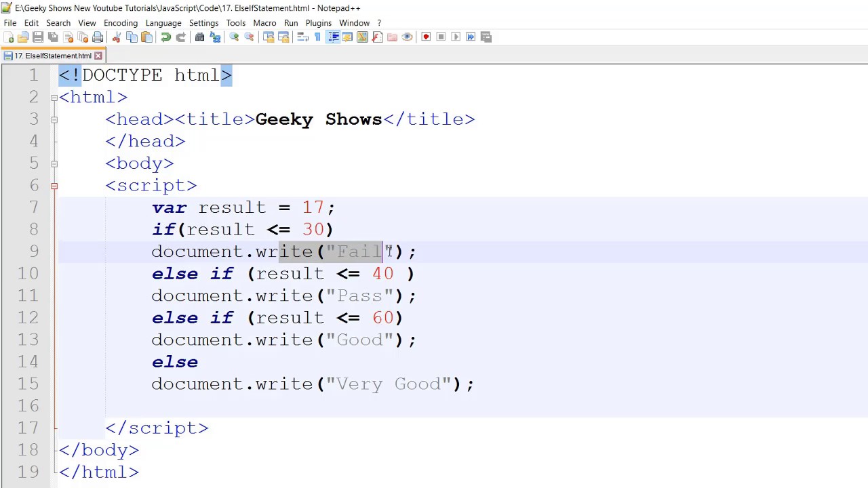
Task: Toggle Folder as Workspace icon
Action: (x=392, y=37)
